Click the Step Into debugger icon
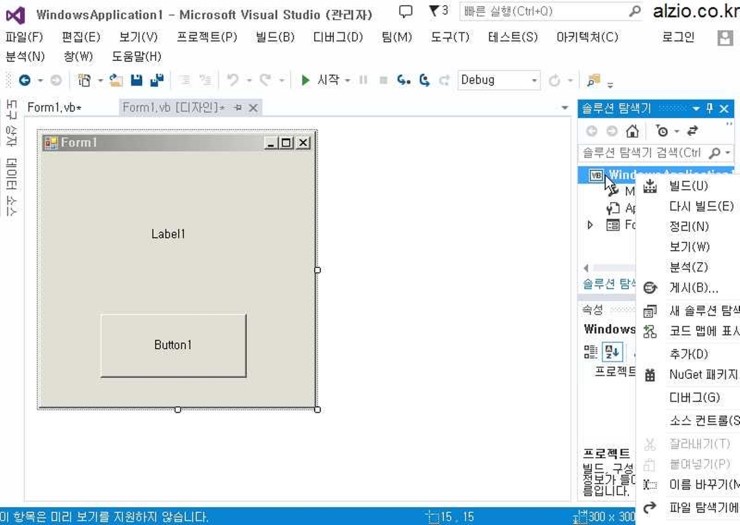This screenshot has height=525, width=740. coord(404,80)
